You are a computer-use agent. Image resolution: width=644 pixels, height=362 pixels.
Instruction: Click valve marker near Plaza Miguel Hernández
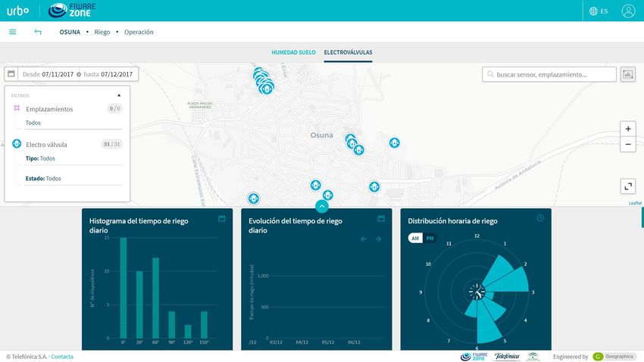(x=267, y=88)
